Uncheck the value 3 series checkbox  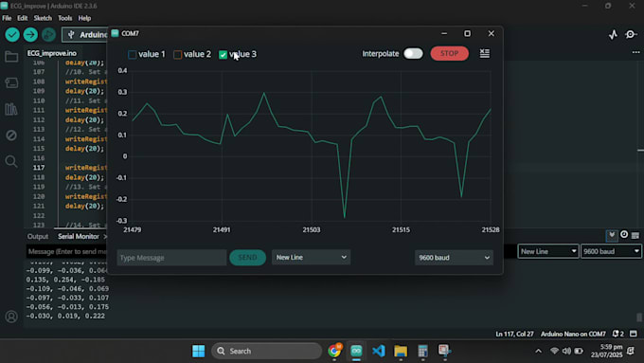223,54
